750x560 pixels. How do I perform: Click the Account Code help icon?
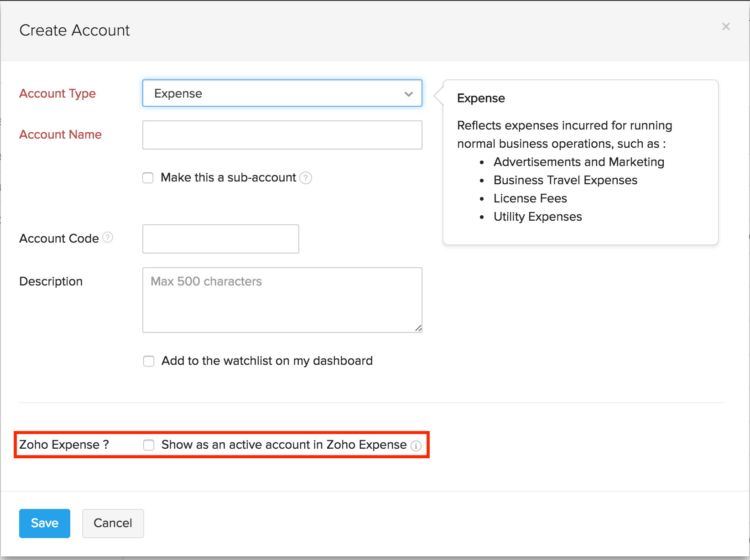pyautogui.click(x=108, y=237)
